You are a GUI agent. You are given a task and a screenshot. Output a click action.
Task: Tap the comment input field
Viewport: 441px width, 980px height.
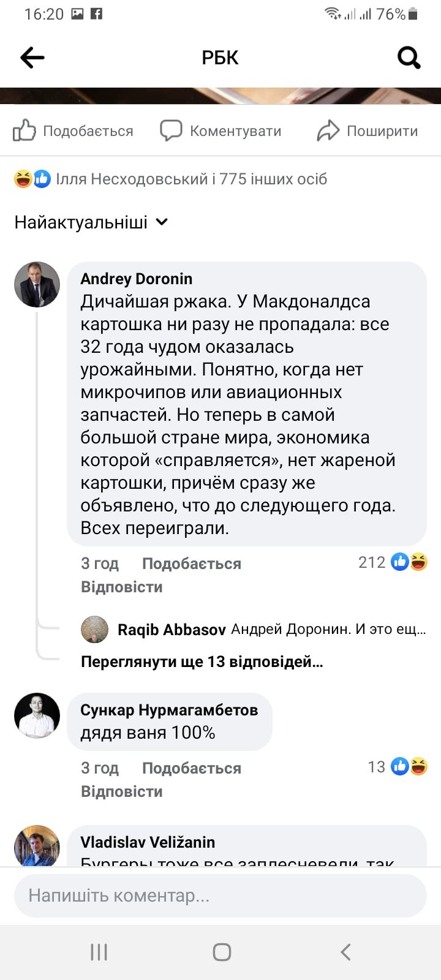pos(221,895)
